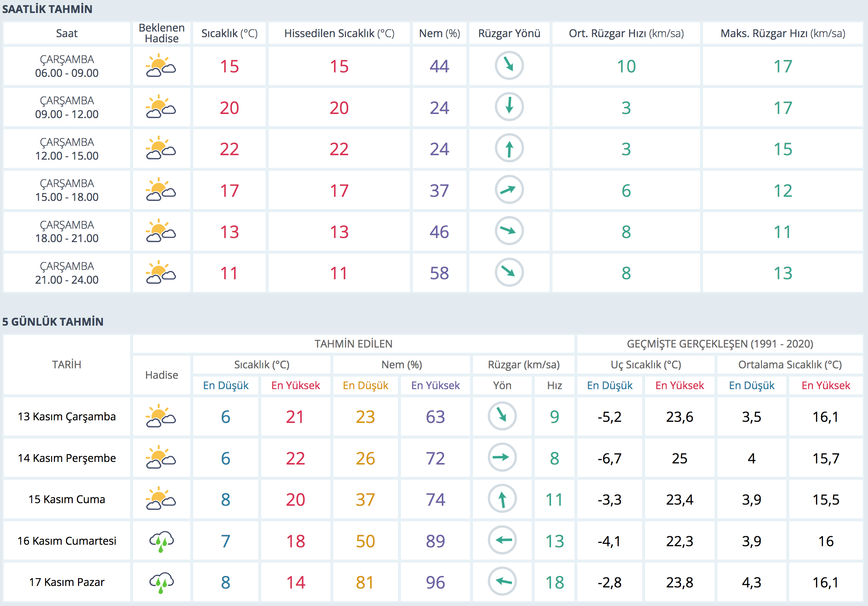Click upward wind arrow for 12.00 - 15.00
This screenshot has width=868, height=606.
[x=509, y=149]
